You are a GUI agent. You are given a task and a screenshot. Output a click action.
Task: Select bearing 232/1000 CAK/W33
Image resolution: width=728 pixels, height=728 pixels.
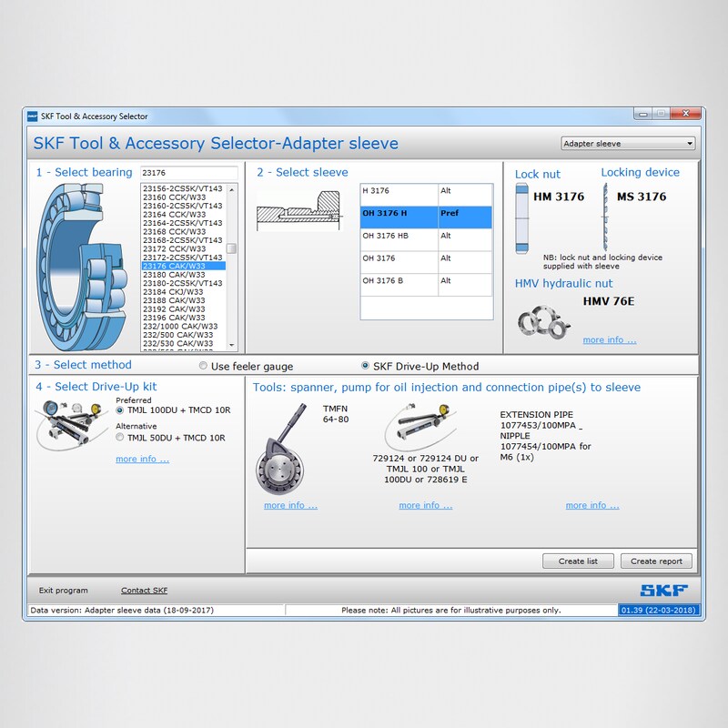pyautogui.click(x=183, y=326)
